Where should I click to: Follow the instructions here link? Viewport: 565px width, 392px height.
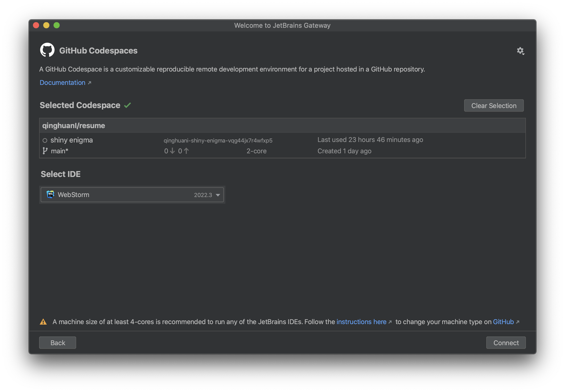[x=361, y=322]
